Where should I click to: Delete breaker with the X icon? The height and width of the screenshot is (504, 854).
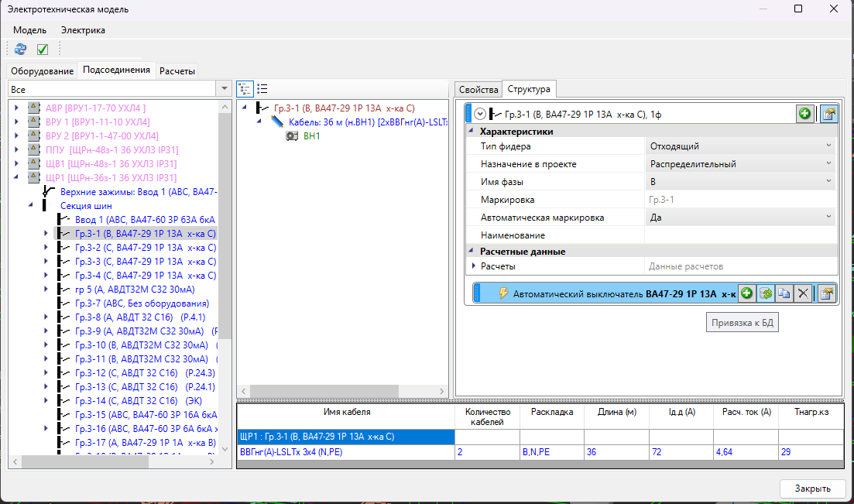pos(804,293)
